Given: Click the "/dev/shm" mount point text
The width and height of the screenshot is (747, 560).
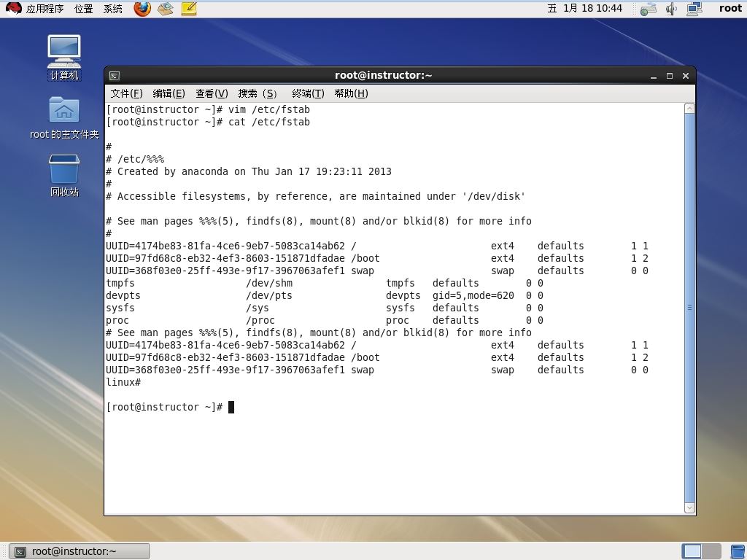Looking at the screenshot, I should [x=269, y=283].
